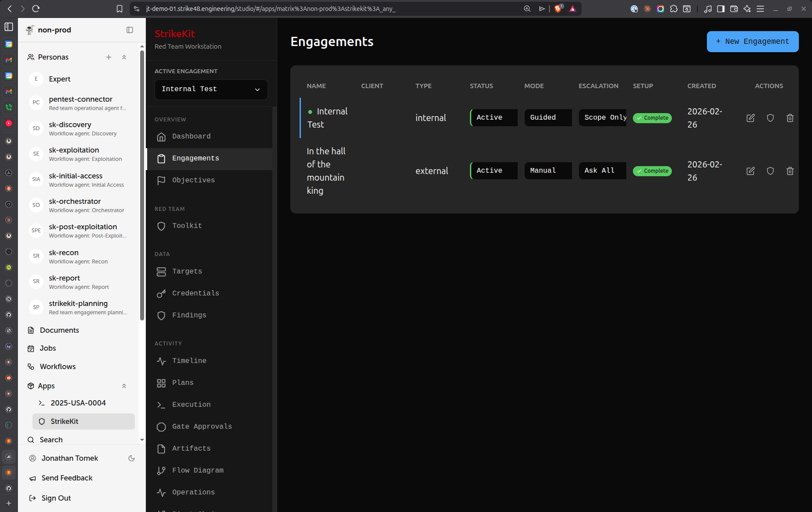Toggle browser sidebar panel icon
The width and height of the screenshot is (812, 512).
[721, 9]
